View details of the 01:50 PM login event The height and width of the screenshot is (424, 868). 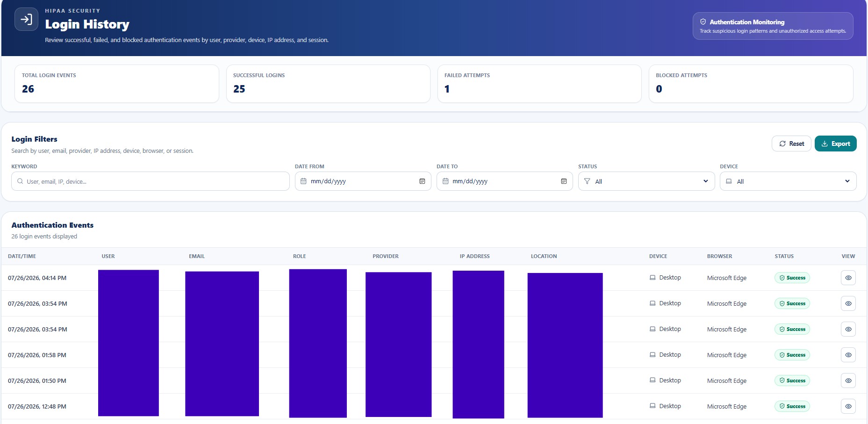click(848, 381)
